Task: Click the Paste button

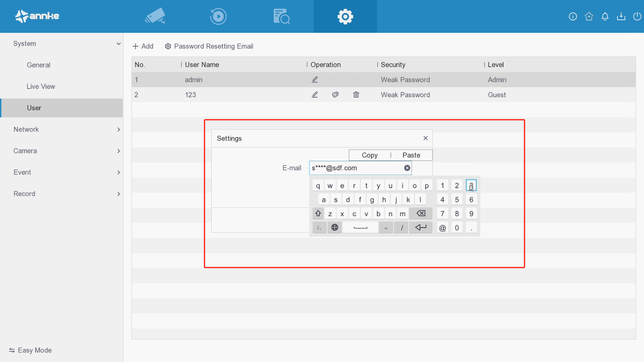Action: pos(411,155)
